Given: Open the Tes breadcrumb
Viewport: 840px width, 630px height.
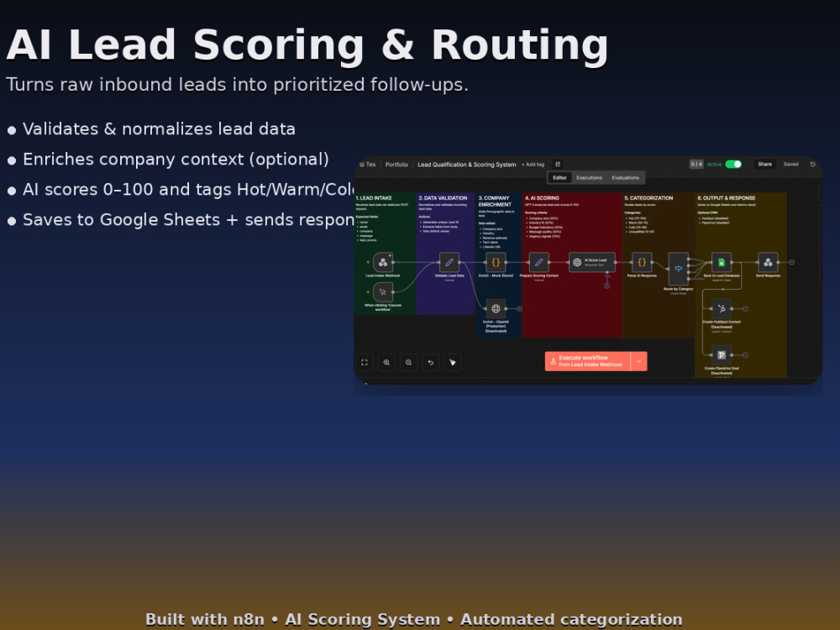Looking at the screenshot, I should click(368, 165).
